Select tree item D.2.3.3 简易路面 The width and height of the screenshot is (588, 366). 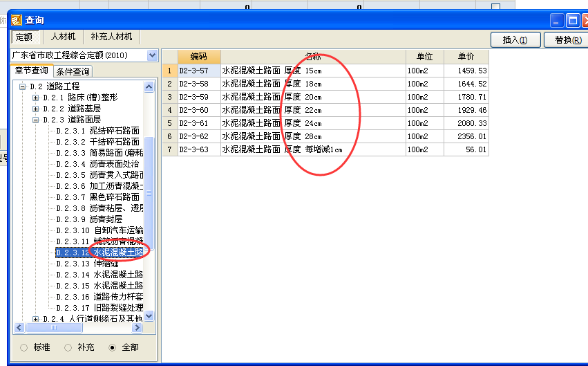point(99,153)
